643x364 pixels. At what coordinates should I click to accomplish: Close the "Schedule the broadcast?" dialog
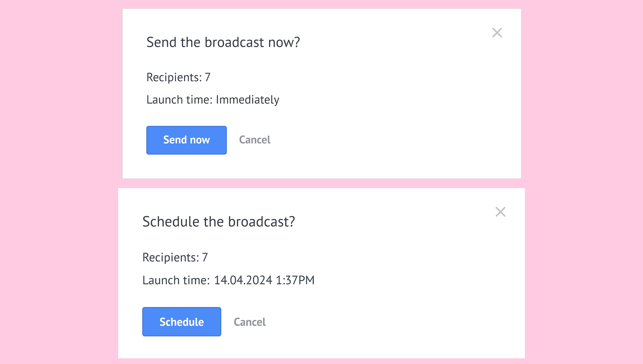pos(500,212)
